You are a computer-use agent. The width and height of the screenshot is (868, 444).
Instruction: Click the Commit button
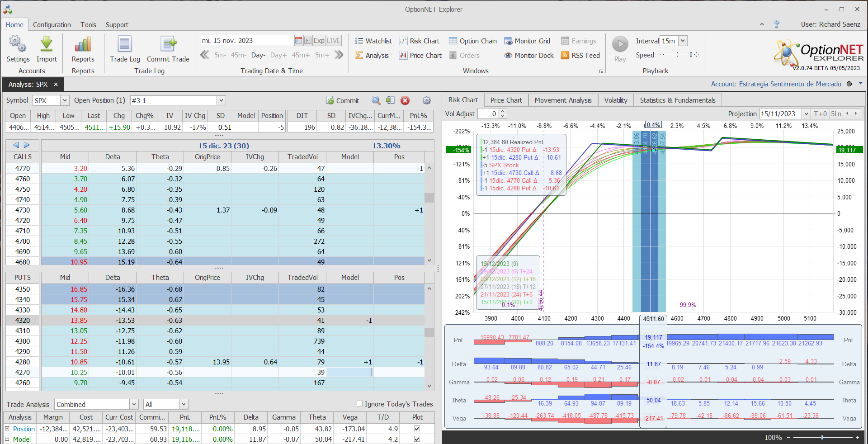pyautogui.click(x=342, y=100)
